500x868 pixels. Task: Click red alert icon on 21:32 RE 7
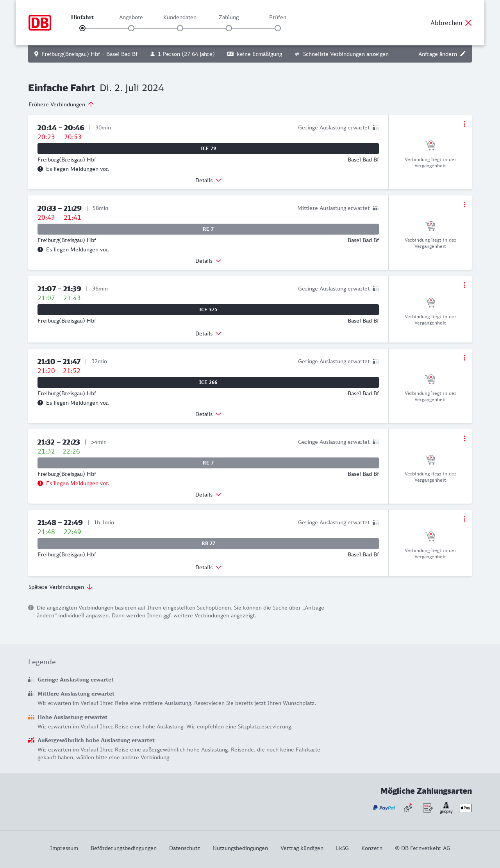coord(40,483)
